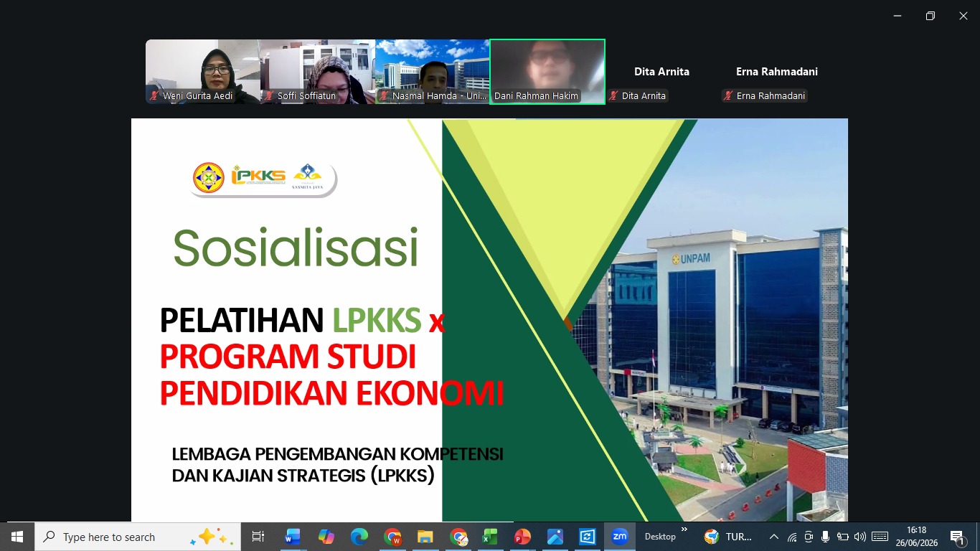Click the Type here to search box
This screenshot has height=551, width=980.
pyautogui.click(x=138, y=537)
